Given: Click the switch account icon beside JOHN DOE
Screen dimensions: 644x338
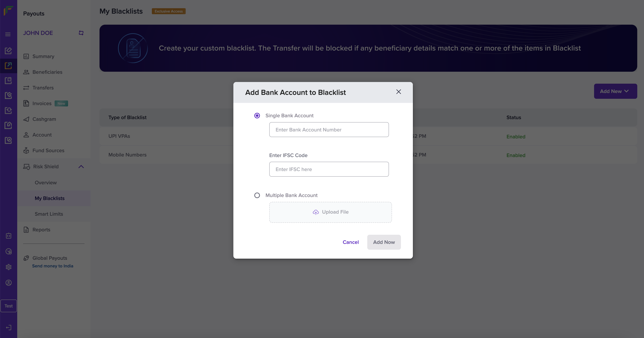Looking at the screenshot, I should click(x=81, y=33).
